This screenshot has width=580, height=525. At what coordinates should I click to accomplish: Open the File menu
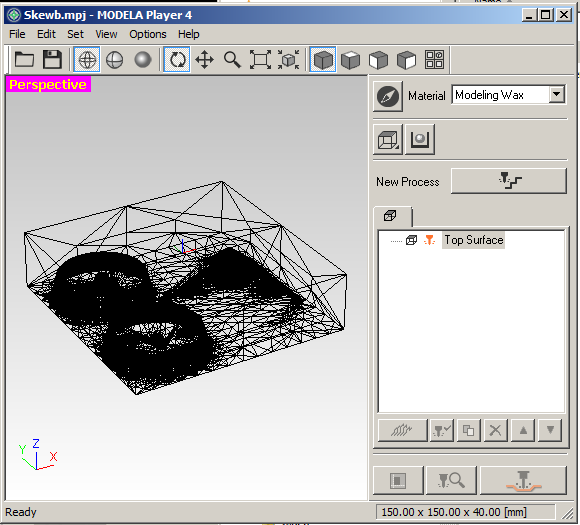17,34
